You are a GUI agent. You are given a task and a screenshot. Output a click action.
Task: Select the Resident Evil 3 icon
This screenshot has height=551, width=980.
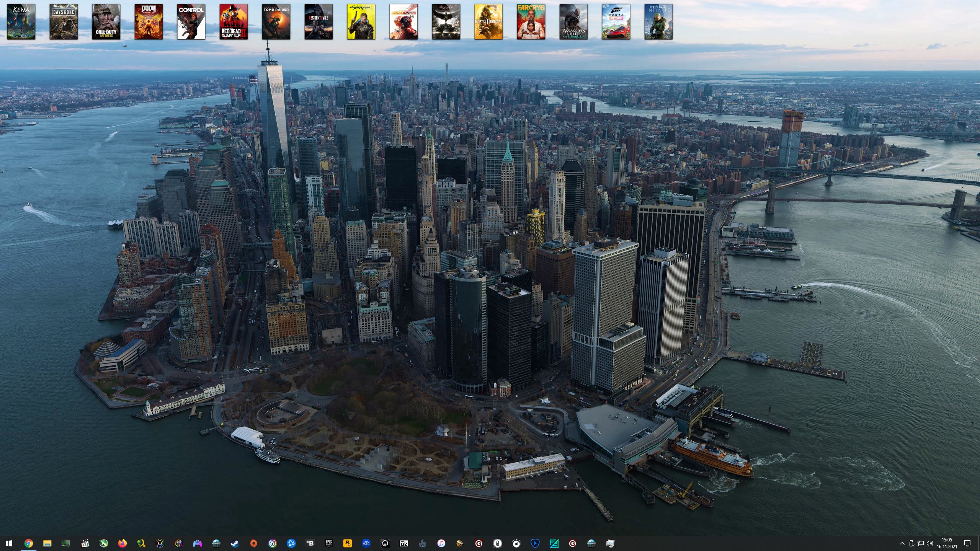(x=318, y=22)
